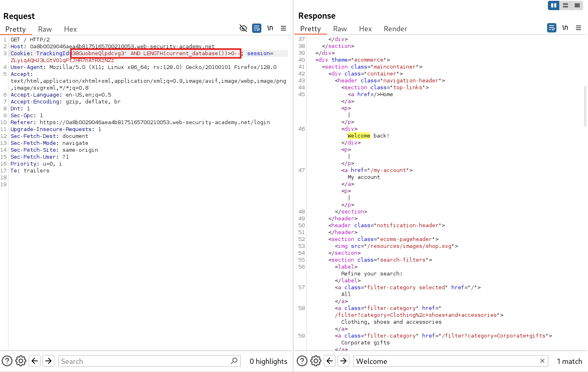The width and height of the screenshot is (588, 372).
Task: Toggle hide-non-printable eye icon in Request
Action: (243, 28)
